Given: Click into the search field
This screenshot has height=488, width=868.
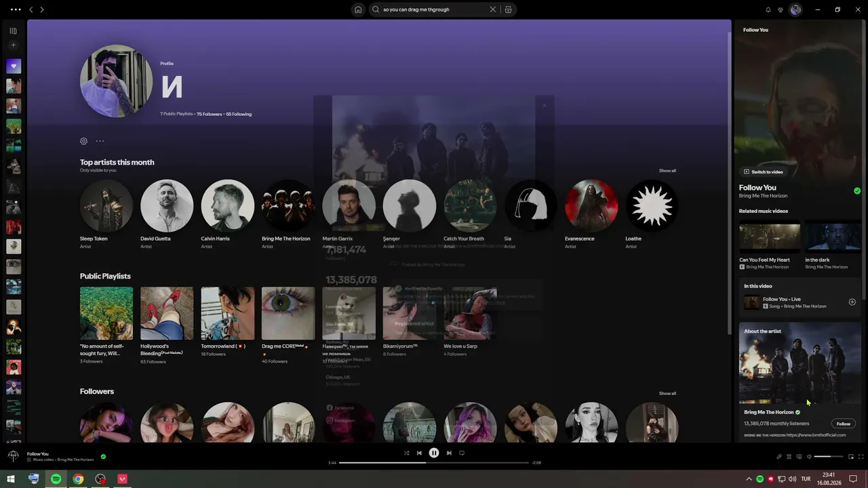Looking at the screenshot, I should (x=434, y=9).
